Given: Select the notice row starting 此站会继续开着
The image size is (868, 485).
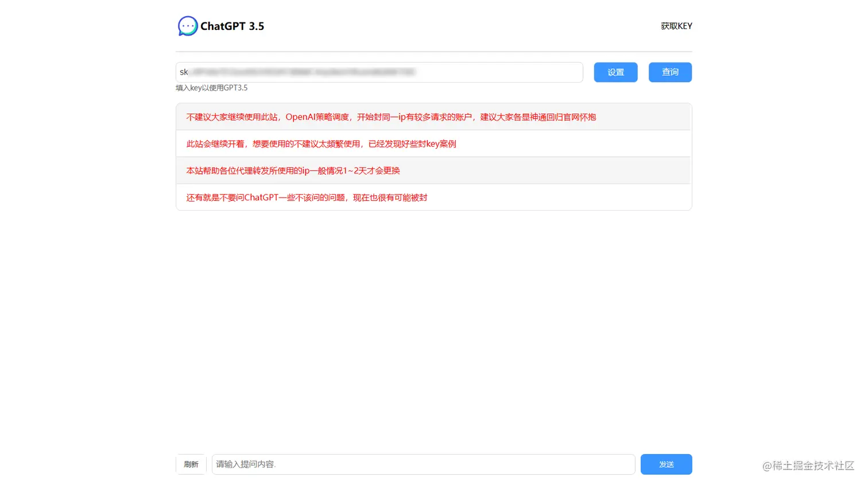Looking at the screenshot, I should pyautogui.click(x=433, y=143).
